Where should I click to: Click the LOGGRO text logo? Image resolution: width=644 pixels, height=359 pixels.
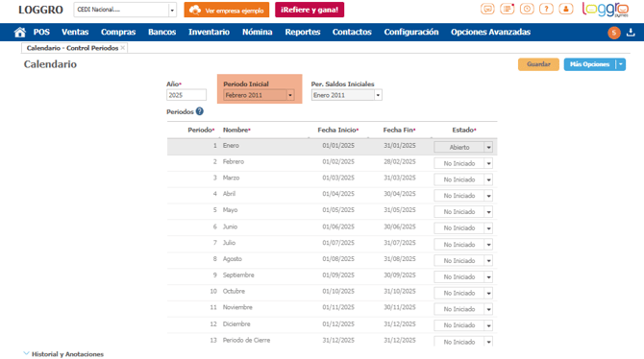tap(40, 10)
